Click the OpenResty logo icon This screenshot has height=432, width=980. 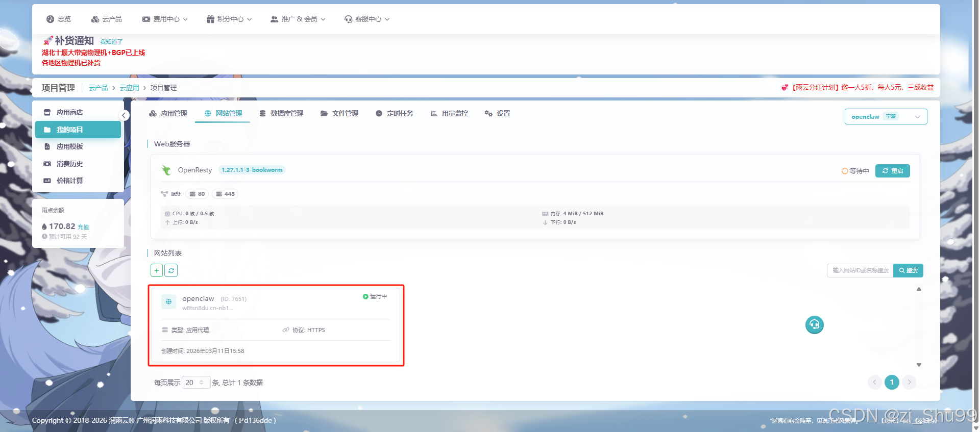point(166,170)
